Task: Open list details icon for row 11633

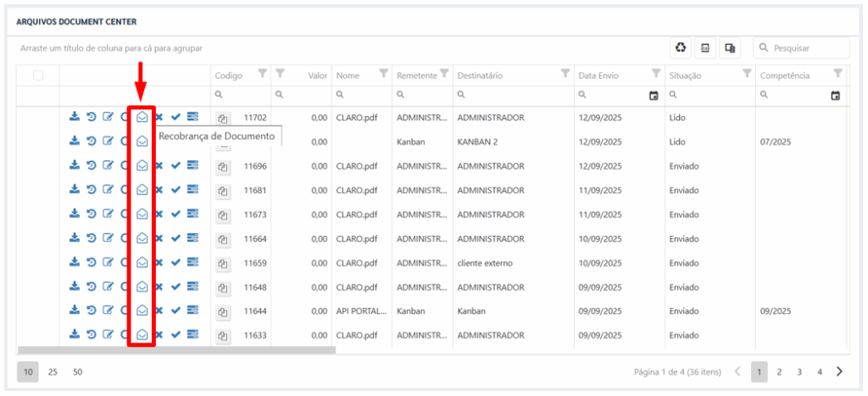Action: point(192,334)
